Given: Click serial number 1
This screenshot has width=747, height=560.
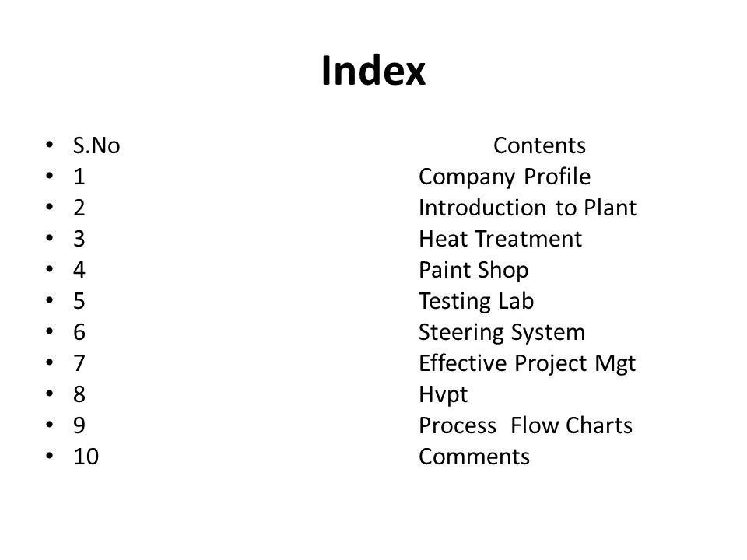Looking at the screenshot, I should click(x=79, y=177).
